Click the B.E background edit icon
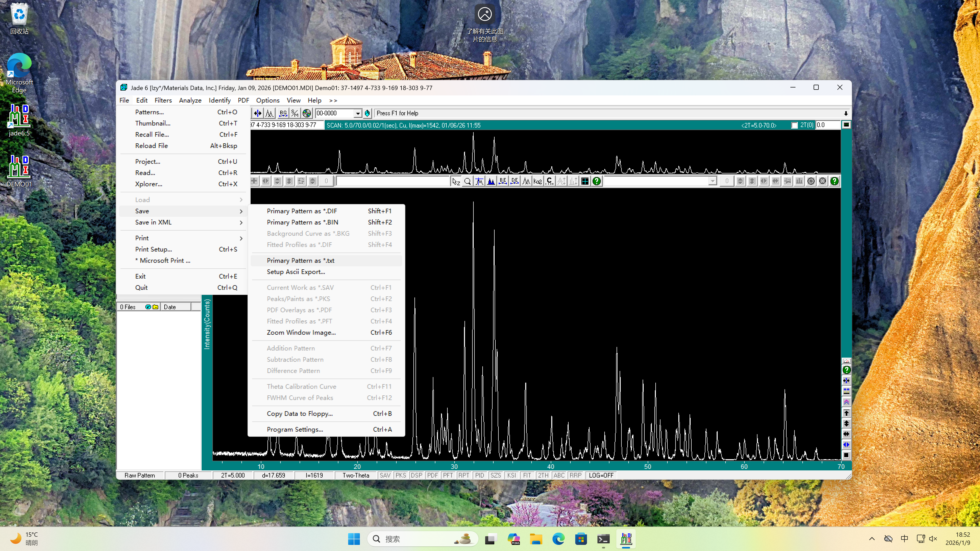This screenshot has height=551, width=980. coord(503,181)
